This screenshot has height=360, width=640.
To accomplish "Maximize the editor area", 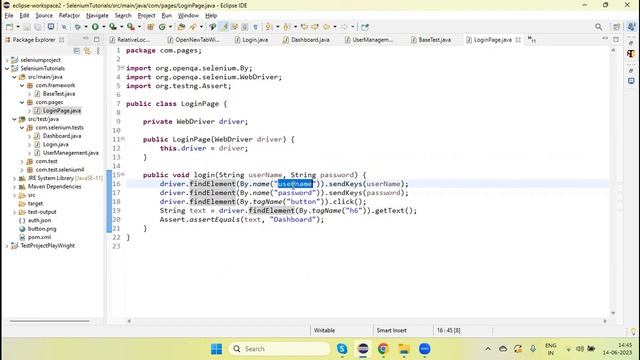I will [x=616, y=40].
